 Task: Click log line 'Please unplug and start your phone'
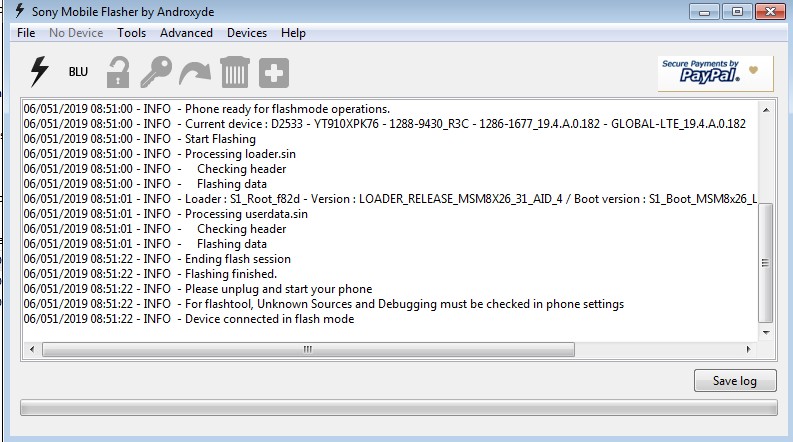point(198,289)
